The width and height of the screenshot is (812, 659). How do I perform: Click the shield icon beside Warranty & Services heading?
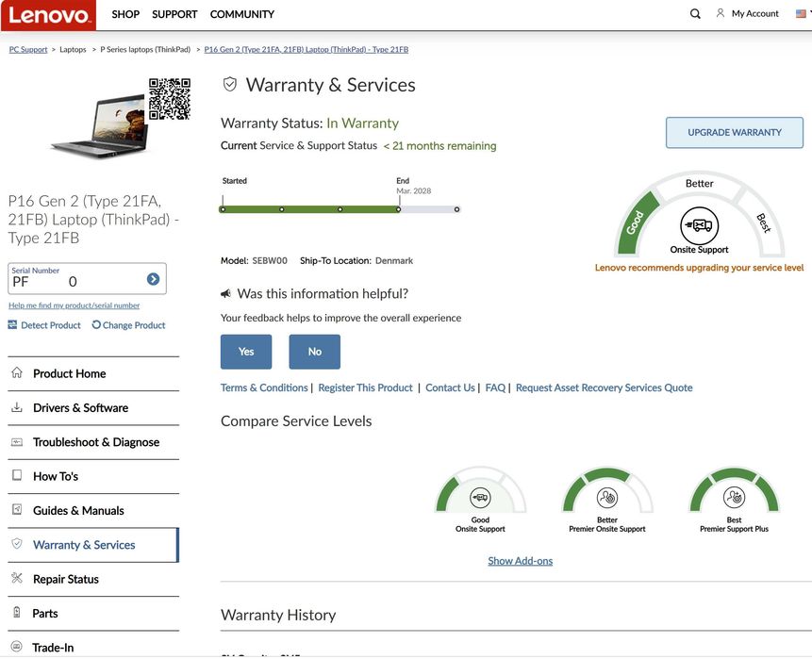click(230, 84)
